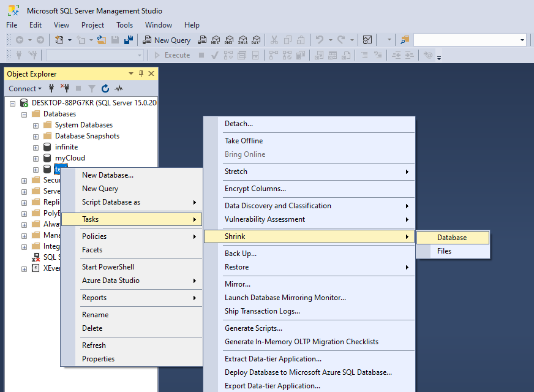Screen dimensions: 534x392
Task: Click the Database Engine Query toolbar icon
Action: (202, 40)
